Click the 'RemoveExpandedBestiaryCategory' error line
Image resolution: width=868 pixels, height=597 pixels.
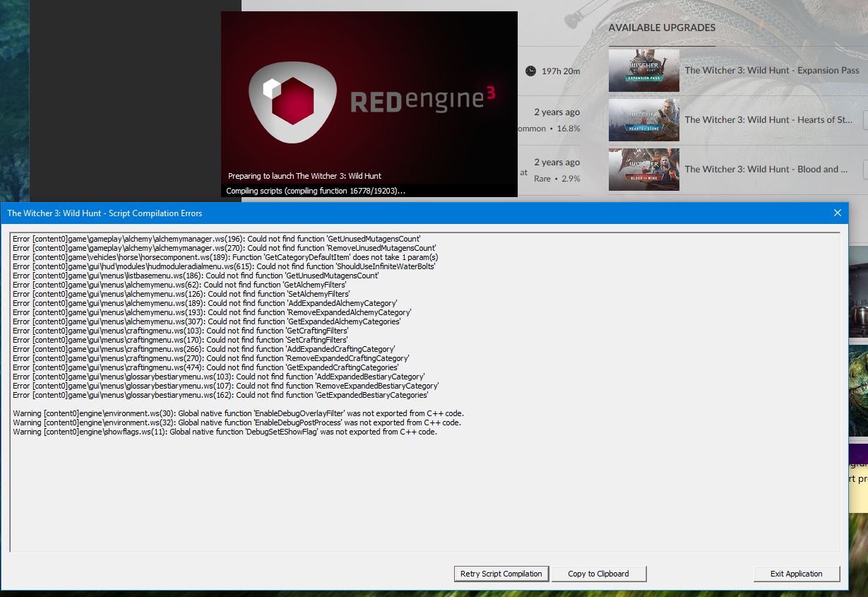(x=226, y=386)
